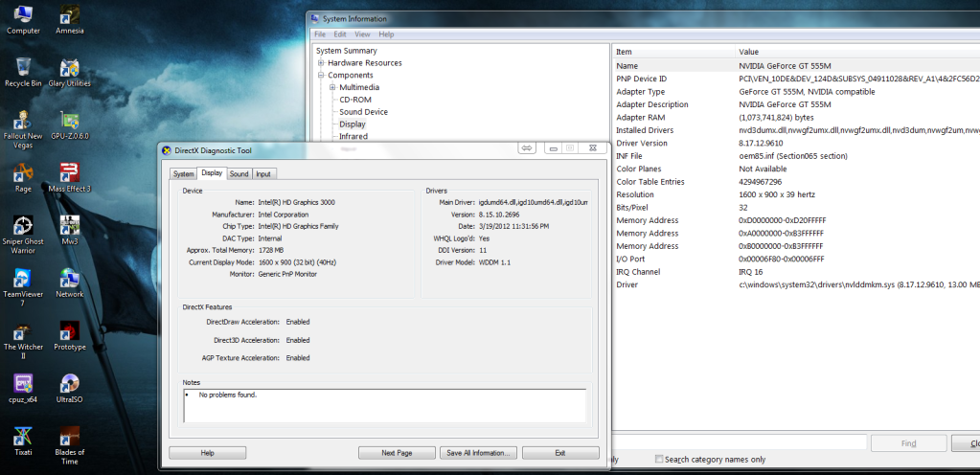Select the Mw3 desktop icon
The width and height of the screenshot is (980, 475).
pyautogui.click(x=69, y=230)
